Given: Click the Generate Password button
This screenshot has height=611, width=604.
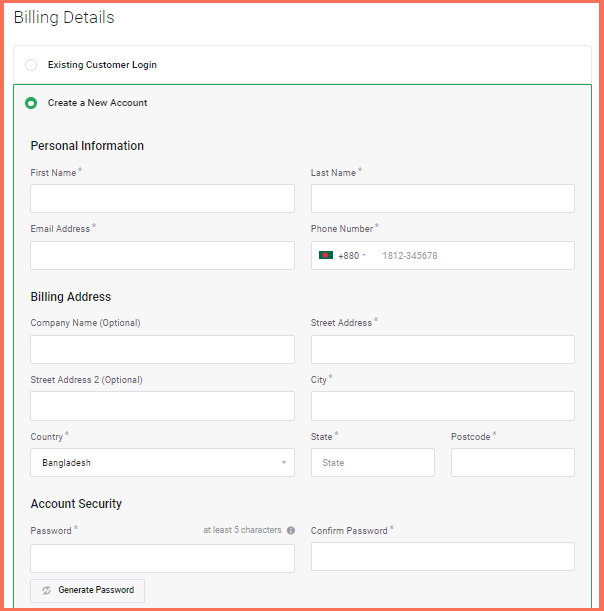Looking at the screenshot, I should (x=88, y=591).
